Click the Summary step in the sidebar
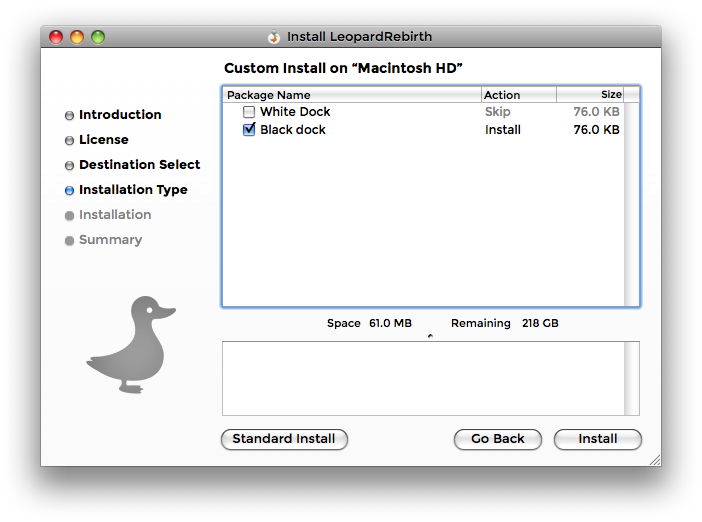The image size is (702, 522). [111, 240]
